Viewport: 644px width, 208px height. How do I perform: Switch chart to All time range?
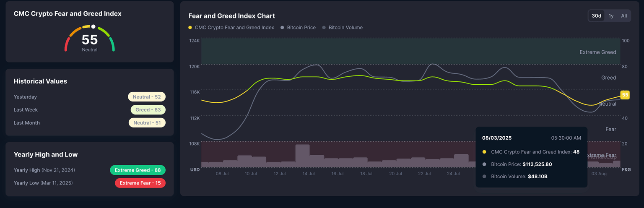(624, 16)
